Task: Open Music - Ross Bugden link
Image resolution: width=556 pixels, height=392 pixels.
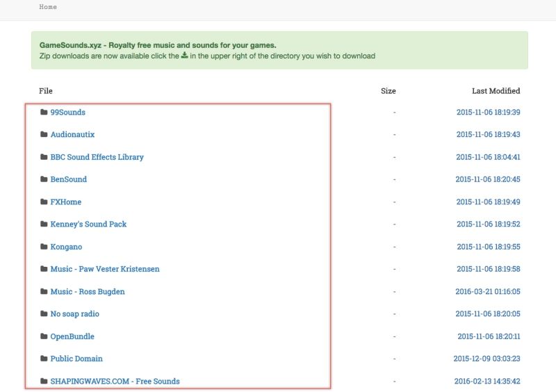Action: coord(88,292)
